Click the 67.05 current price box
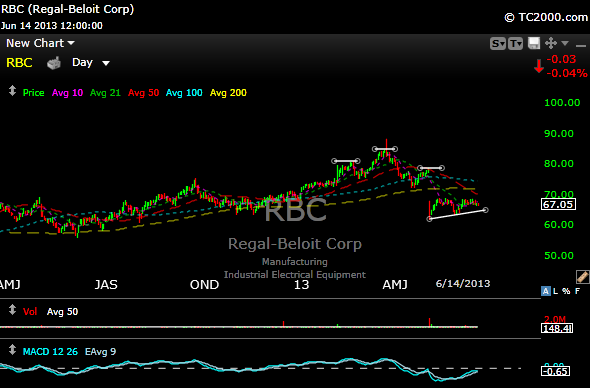590x388 pixels. (x=558, y=204)
